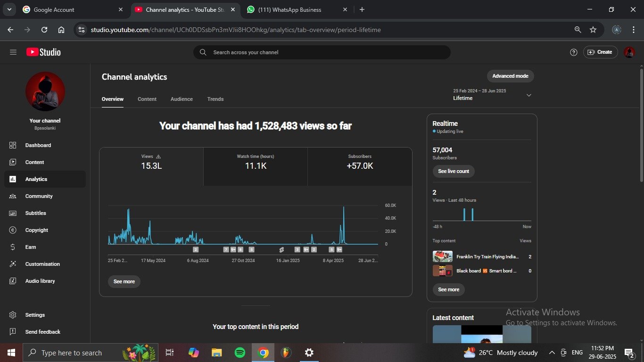Screen dimensions: 644x362
Task: Open the taskbar notification center icon
Action: [629, 353]
